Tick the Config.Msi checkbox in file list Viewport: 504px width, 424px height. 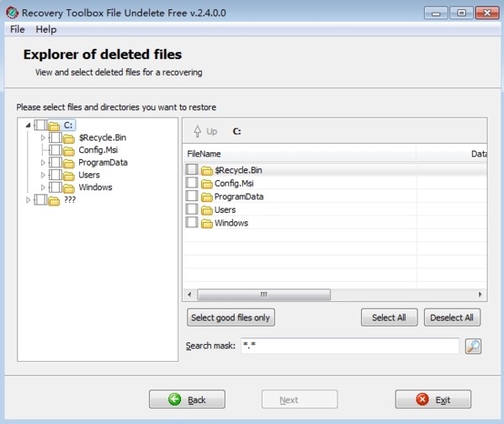[192, 183]
